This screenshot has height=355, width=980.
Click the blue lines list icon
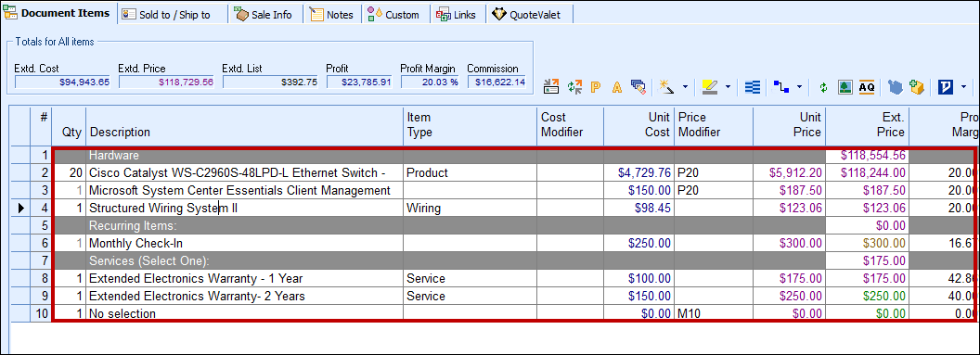(x=754, y=87)
